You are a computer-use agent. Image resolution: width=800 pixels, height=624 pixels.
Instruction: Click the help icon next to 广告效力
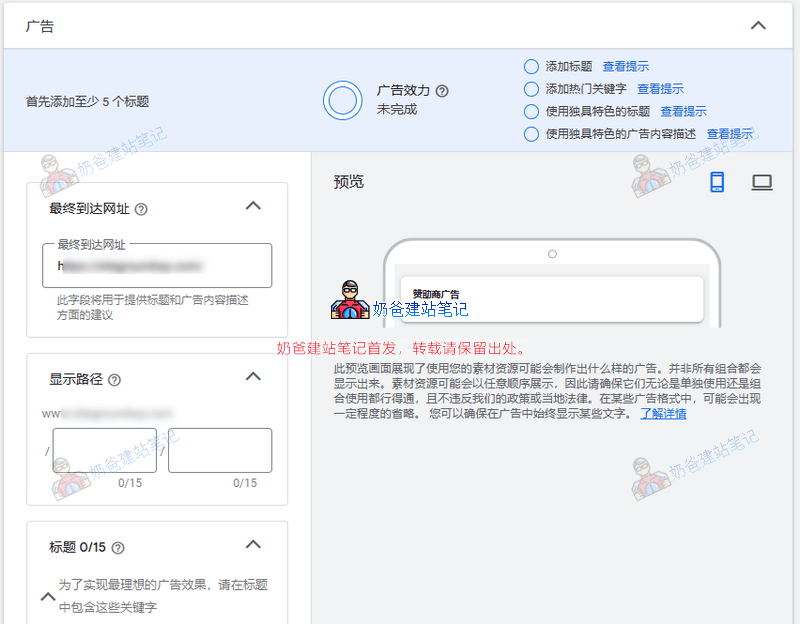pos(441,91)
